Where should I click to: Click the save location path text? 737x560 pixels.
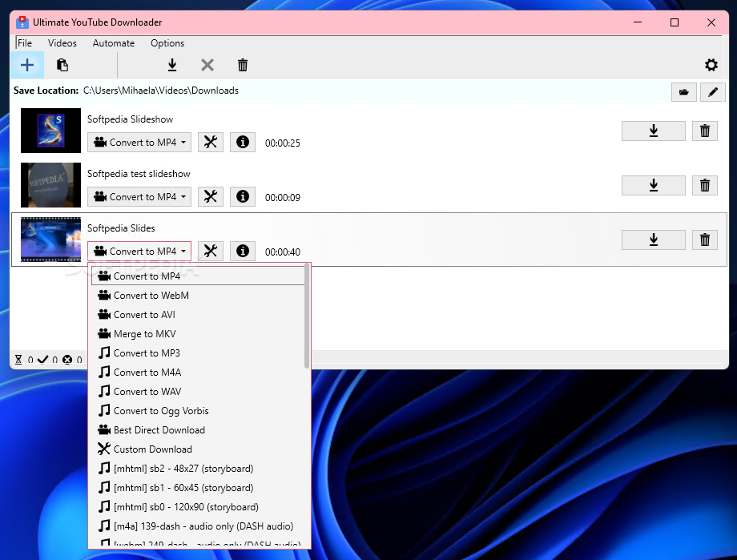click(x=161, y=91)
